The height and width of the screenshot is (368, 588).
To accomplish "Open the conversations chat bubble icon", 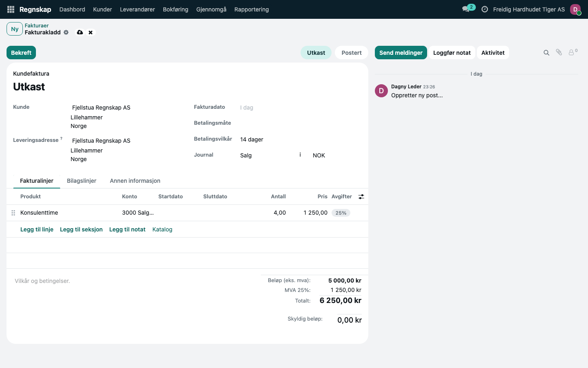I will point(466,9).
